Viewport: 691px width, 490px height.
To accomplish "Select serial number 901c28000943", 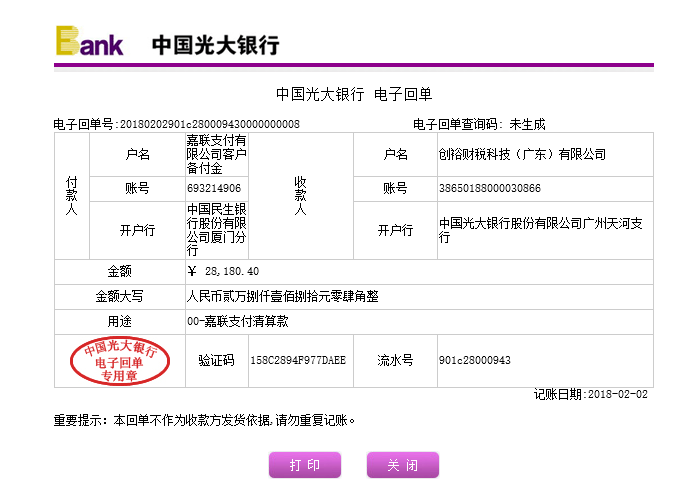I will click(474, 360).
